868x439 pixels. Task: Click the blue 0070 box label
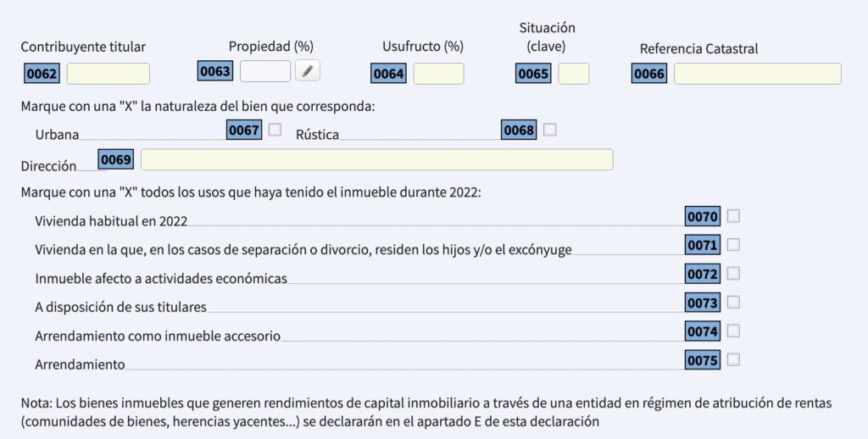(x=703, y=216)
